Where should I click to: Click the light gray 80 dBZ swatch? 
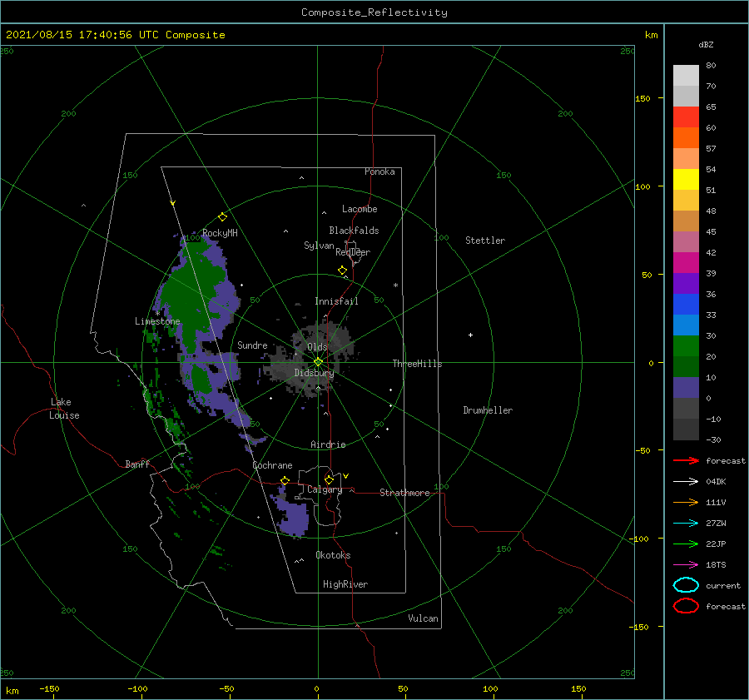tap(686, 75)
